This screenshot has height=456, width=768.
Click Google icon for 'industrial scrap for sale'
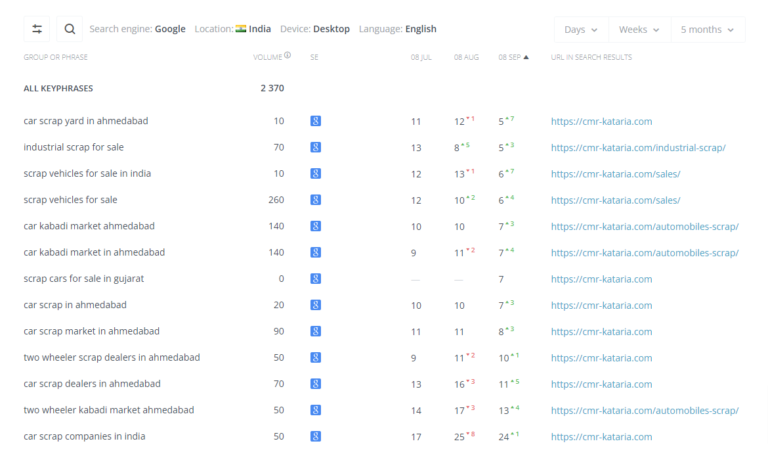pyautogui.click(x=316, y=147)
